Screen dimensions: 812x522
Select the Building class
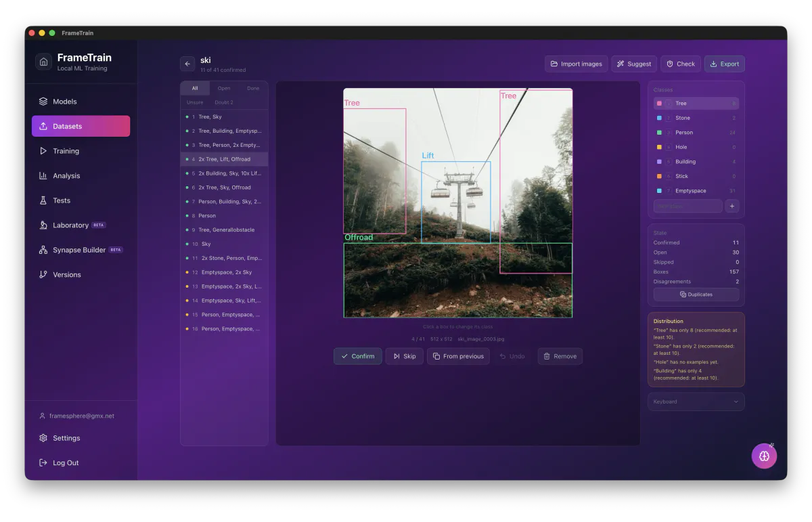(696, 162)
